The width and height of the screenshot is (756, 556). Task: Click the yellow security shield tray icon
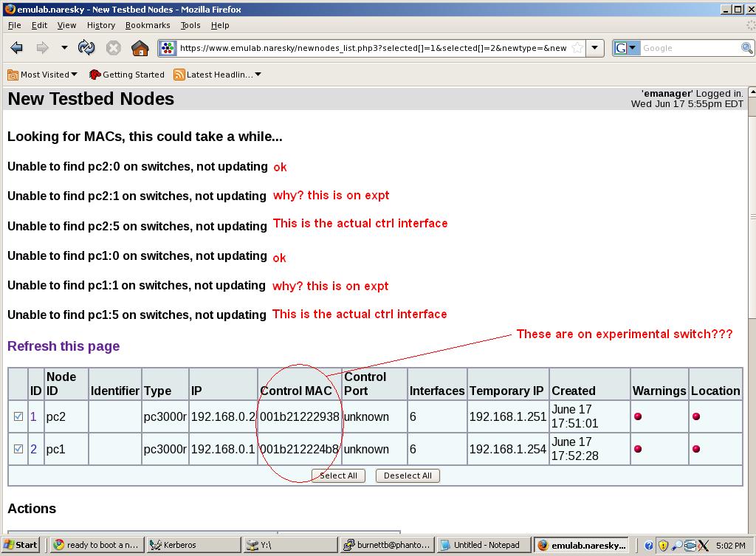tap(664, 546)
